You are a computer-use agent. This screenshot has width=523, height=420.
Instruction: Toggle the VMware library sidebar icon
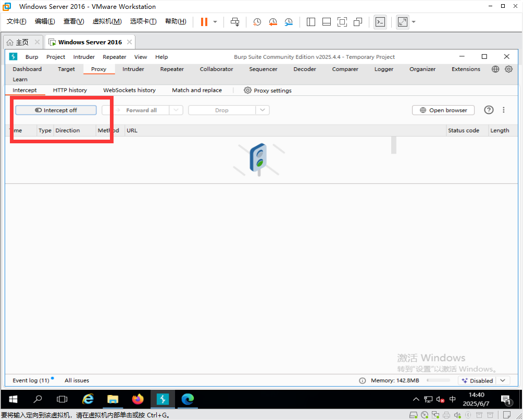(310, 22)
